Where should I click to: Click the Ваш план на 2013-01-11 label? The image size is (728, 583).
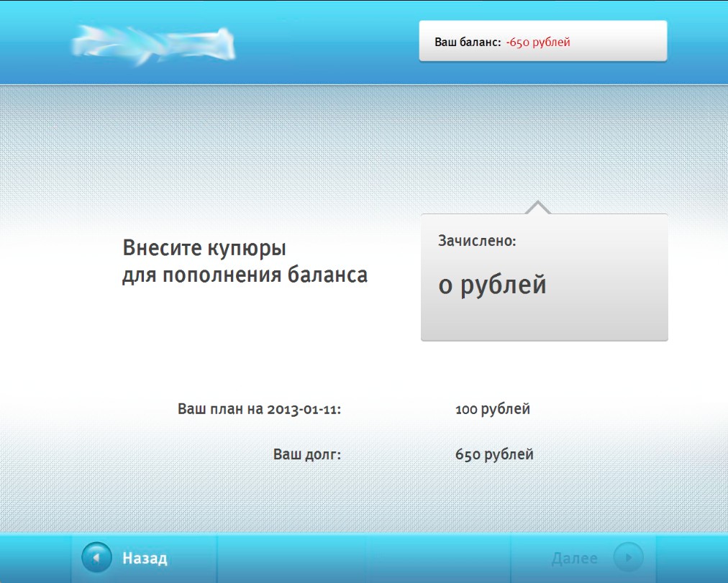[259, 409]
